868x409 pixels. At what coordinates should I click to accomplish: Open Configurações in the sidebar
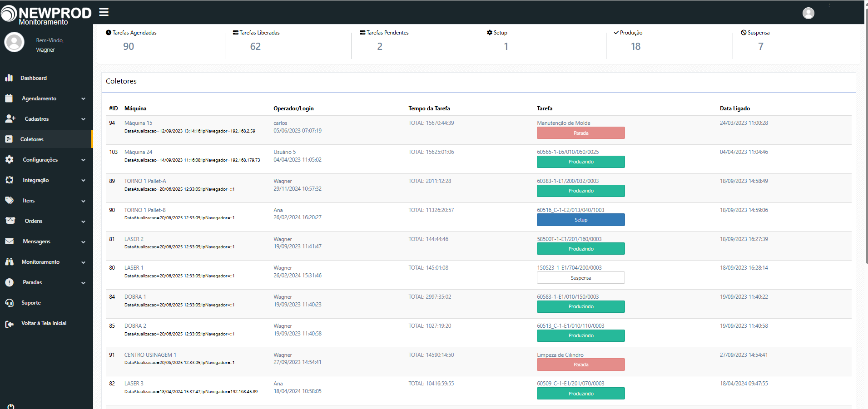[40, 160]
